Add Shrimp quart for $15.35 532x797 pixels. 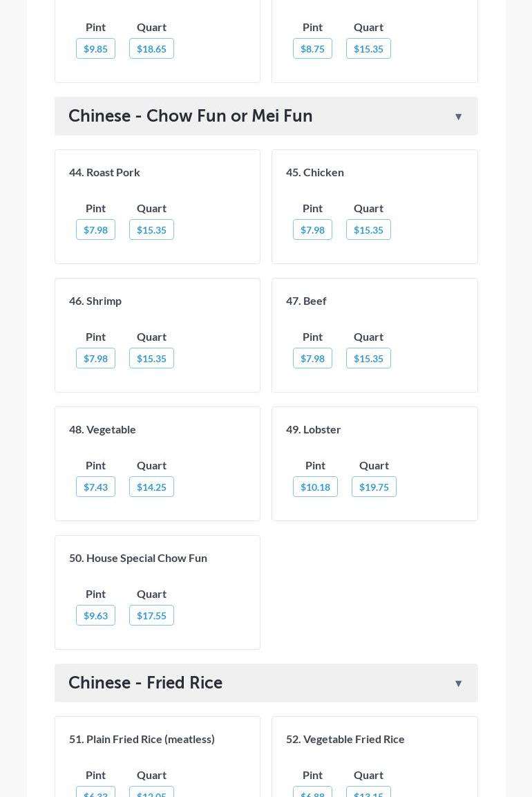(x=151, y=359)
